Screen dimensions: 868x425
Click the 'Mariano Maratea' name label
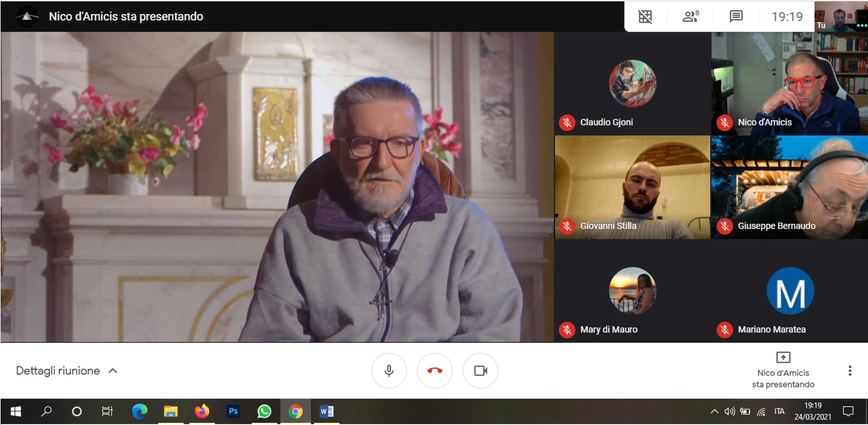(x=772, y=329)
